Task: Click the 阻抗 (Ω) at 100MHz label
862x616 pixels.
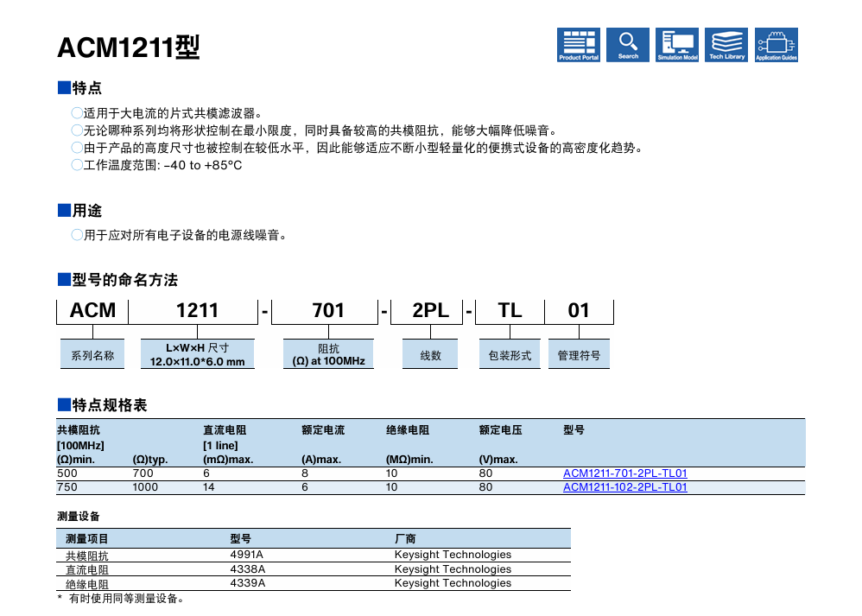Action: (328, 354)
